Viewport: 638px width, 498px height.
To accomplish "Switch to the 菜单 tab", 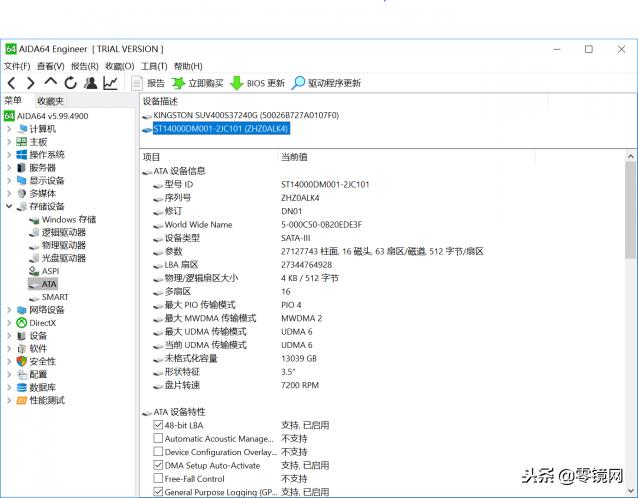I will [x=13, y=100].
